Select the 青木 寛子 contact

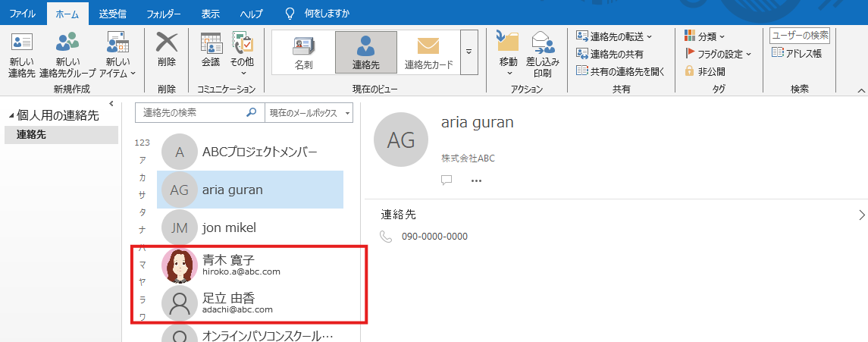(250, 265)
